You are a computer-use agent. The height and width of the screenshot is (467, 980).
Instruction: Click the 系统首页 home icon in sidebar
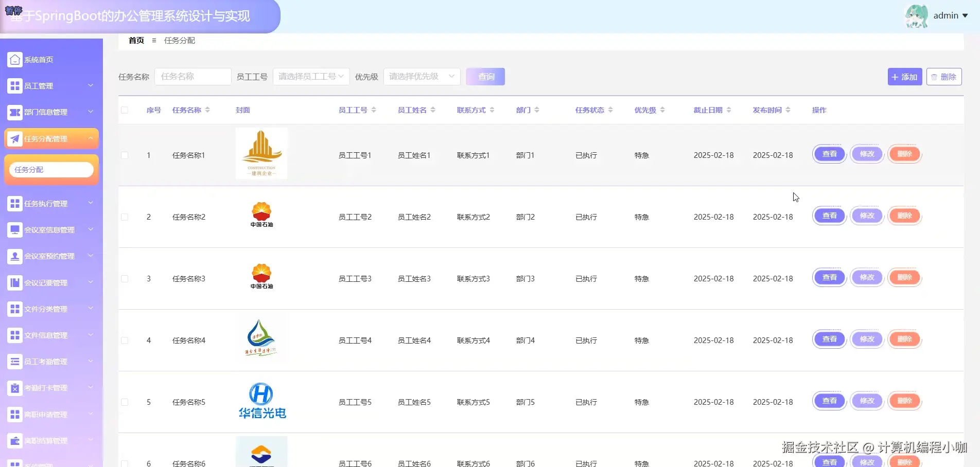click(x=15, y=60)
